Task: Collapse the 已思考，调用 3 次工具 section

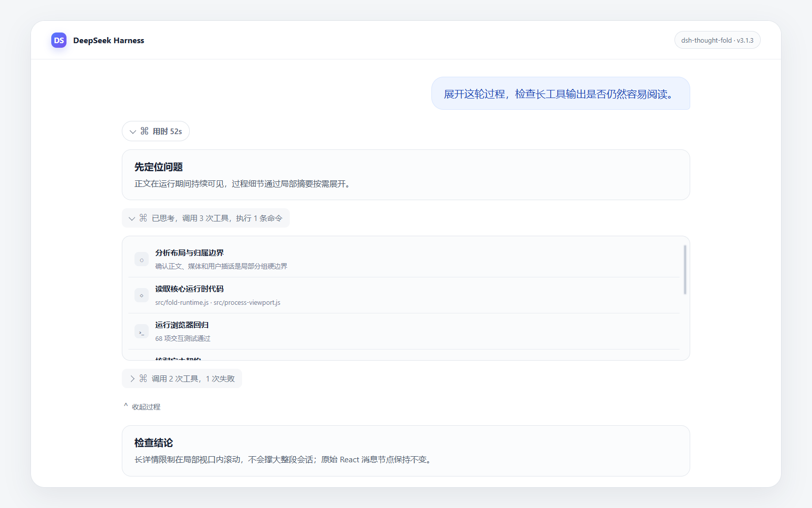Action: coord(206,218)
